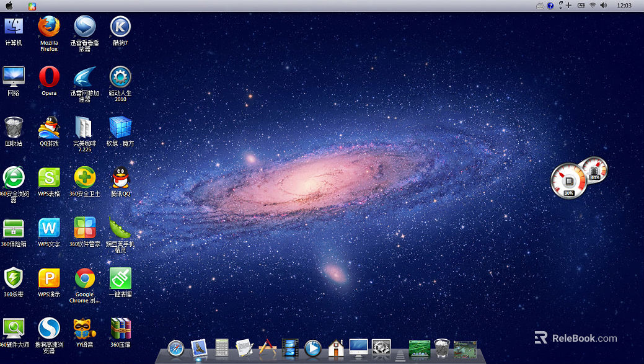
Task: Open the calculator icon in the dock
Action: tap(222, 347)
